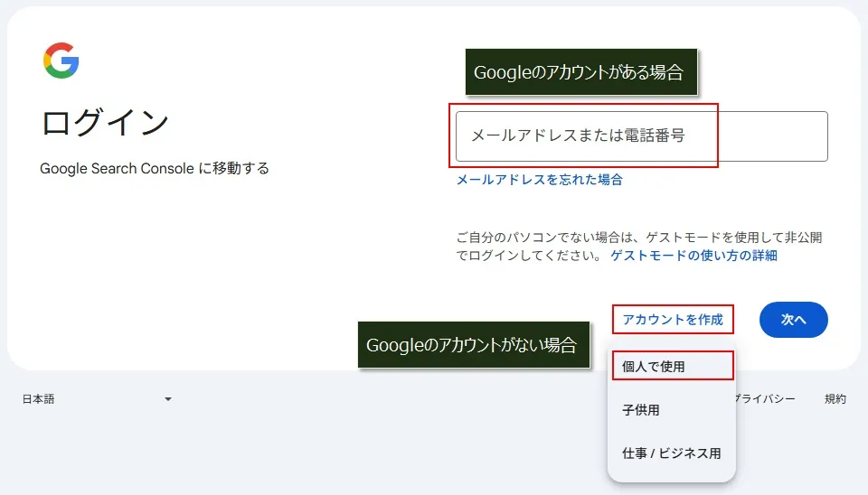Click the blue 次へ button
The image size is (868, 495).
(793, 320)
